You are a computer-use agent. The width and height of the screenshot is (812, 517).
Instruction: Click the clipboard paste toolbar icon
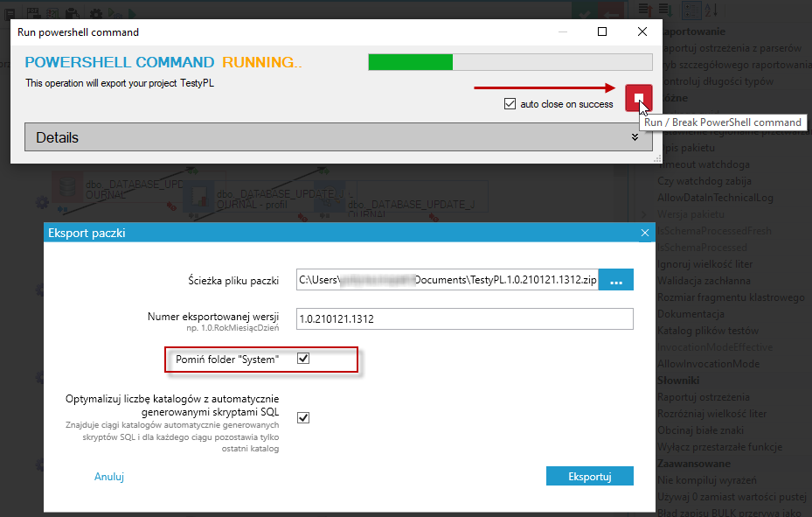click(73, 13)
